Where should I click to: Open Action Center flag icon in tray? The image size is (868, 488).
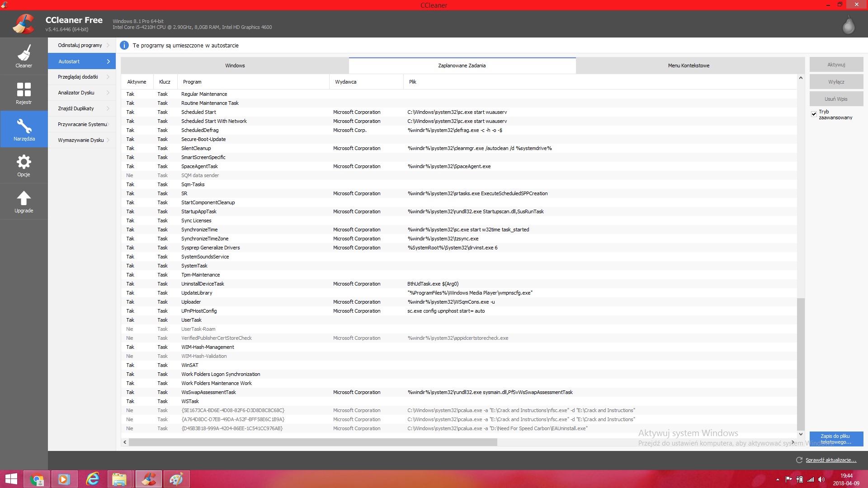click(788, 479)
